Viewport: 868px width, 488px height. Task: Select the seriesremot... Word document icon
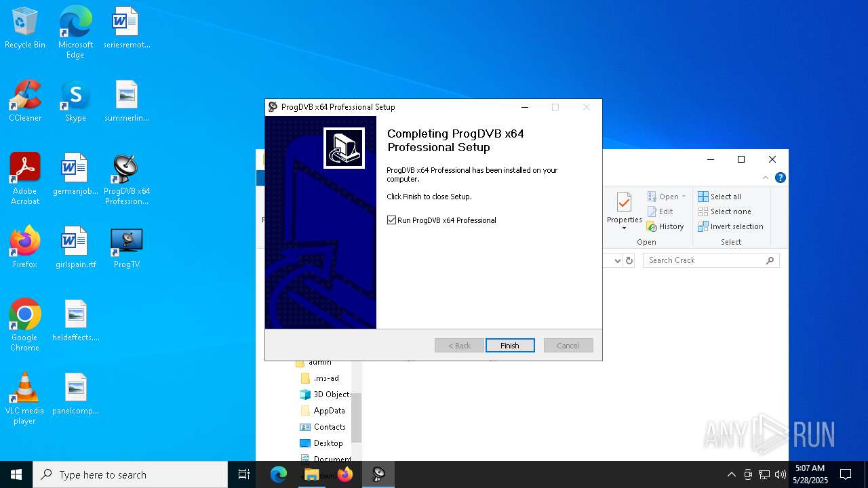(126, 28)
